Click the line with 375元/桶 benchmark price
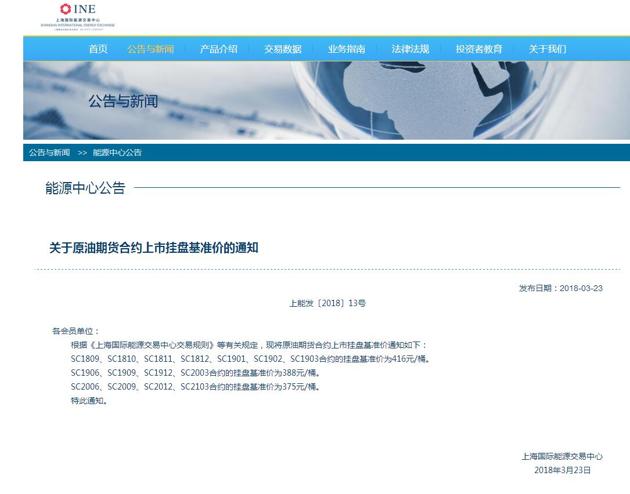The height and width of the screenshot is (494, 630). click(196, 387)
